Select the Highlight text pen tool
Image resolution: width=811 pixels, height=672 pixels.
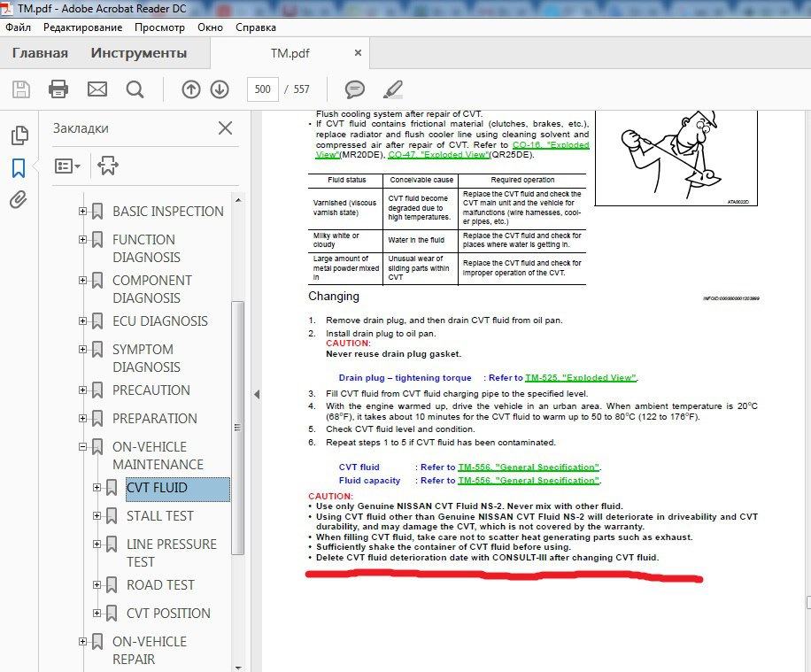point(392,89)
